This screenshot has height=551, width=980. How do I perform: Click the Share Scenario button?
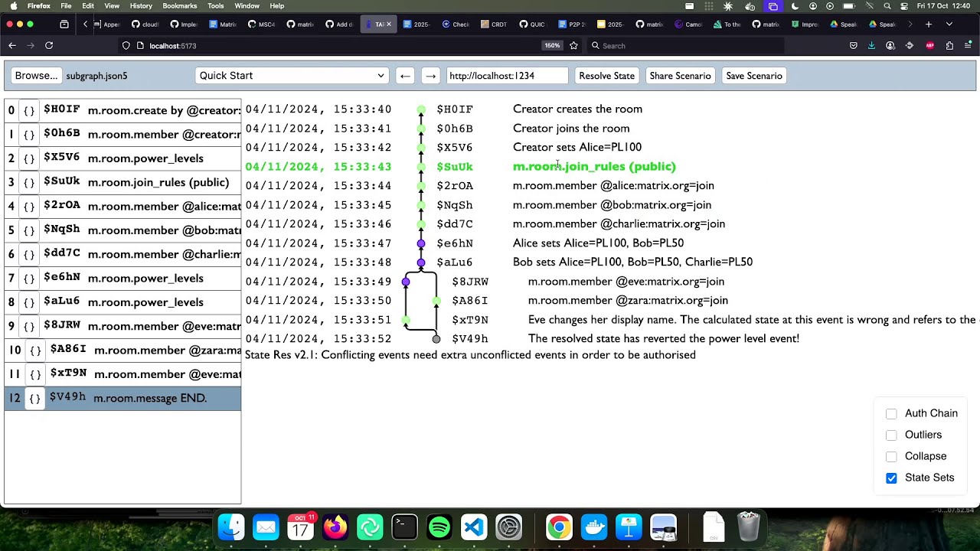pos(680,76)
